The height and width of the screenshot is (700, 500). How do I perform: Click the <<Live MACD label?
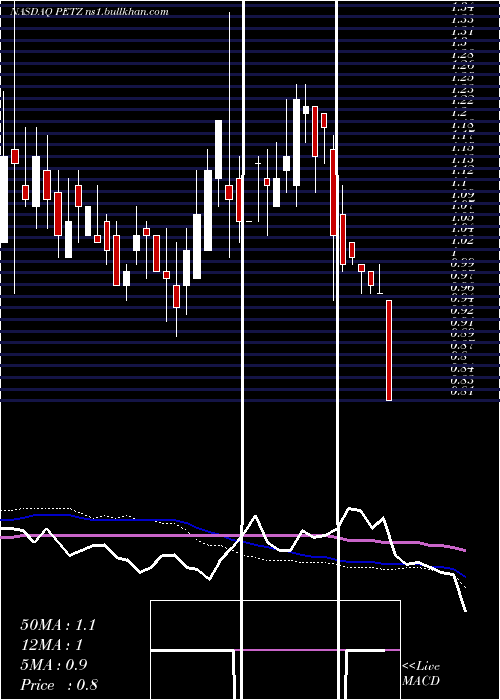[x=421, y=673]
